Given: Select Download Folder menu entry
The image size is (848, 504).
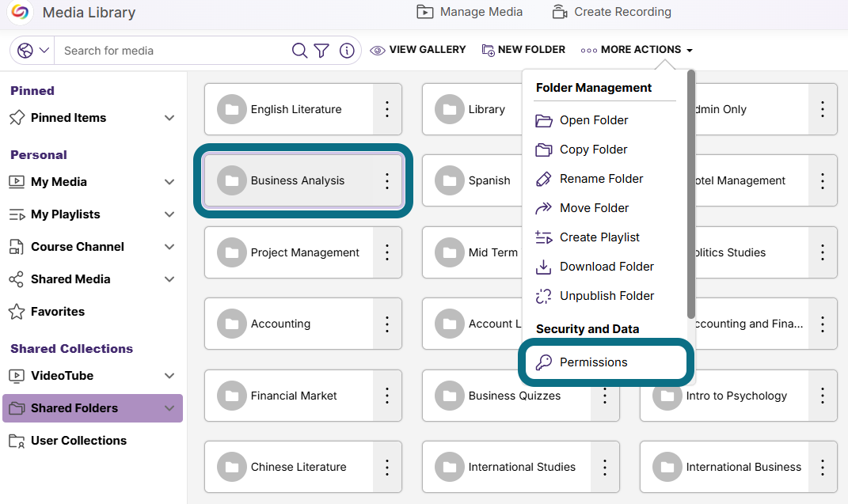Looking at the screenshot, I should [605, 267].
